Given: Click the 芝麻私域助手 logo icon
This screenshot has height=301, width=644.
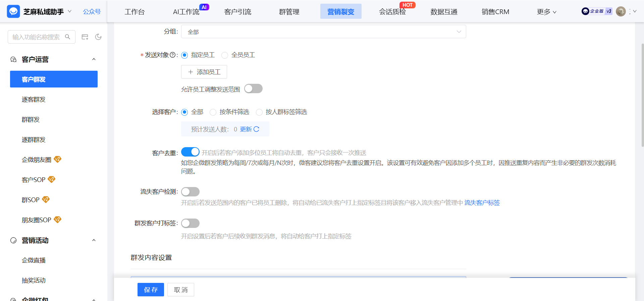Looking at the screenshot, I should (x=13, y=11).
